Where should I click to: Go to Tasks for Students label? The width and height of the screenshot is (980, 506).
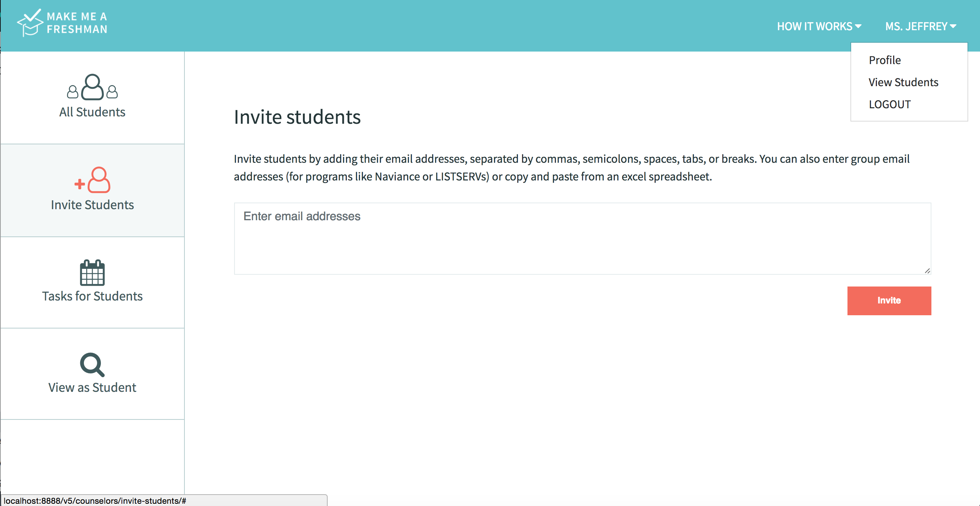(x=92, y=296)
